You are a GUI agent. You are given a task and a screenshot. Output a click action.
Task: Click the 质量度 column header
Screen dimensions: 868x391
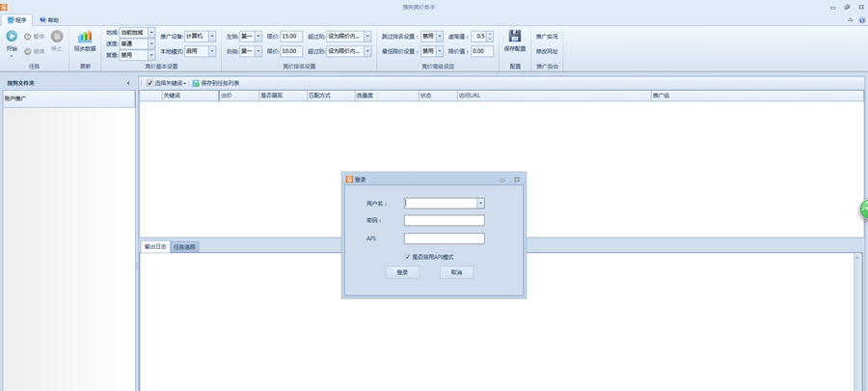(387, 96)
